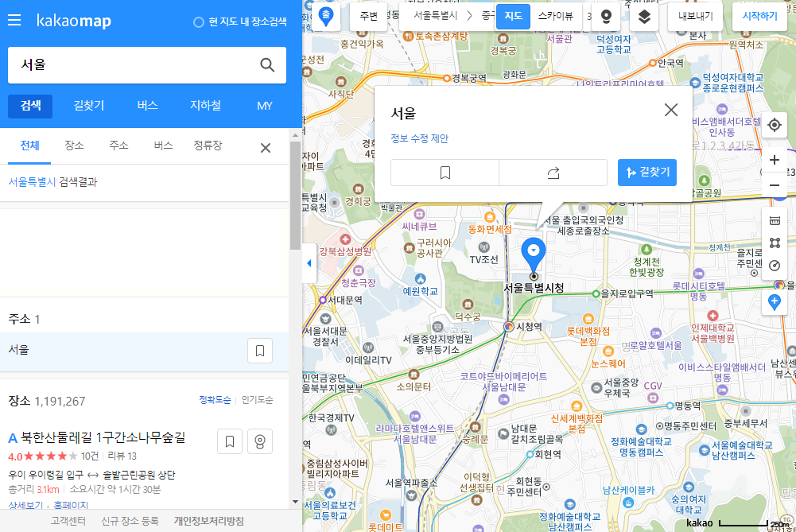Open 북한산둘레길 1구간소나무숲길 result
Viewport: 796px width, 532px height.
(103, 437)
